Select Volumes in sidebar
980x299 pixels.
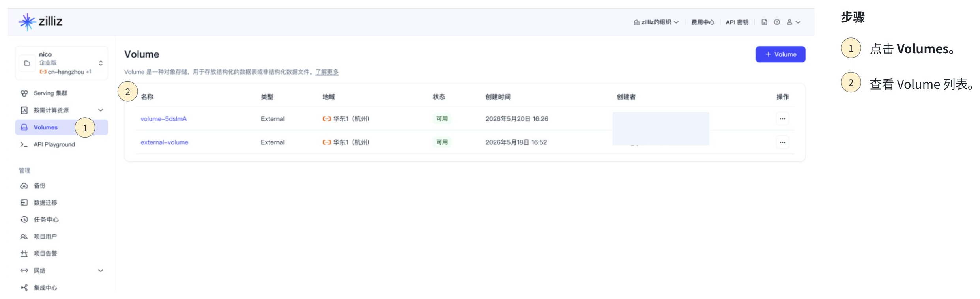(x=62, y=127)
